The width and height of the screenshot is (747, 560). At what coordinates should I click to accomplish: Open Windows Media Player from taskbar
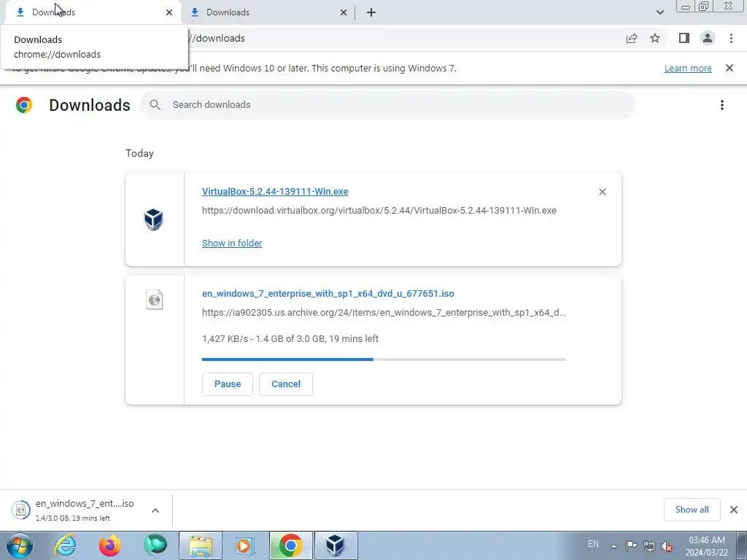245,545
